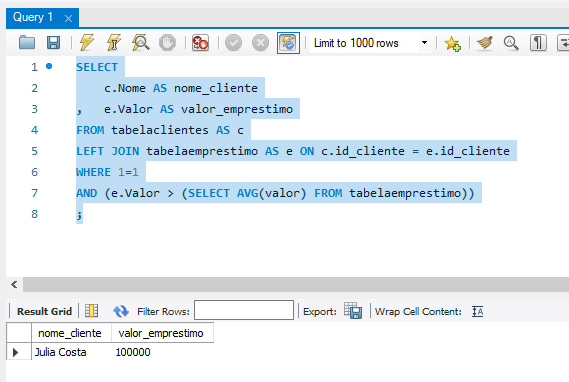Toggle result grid form editor icon
The height and width of the screenshot is (382, 569).
(91, 311)
